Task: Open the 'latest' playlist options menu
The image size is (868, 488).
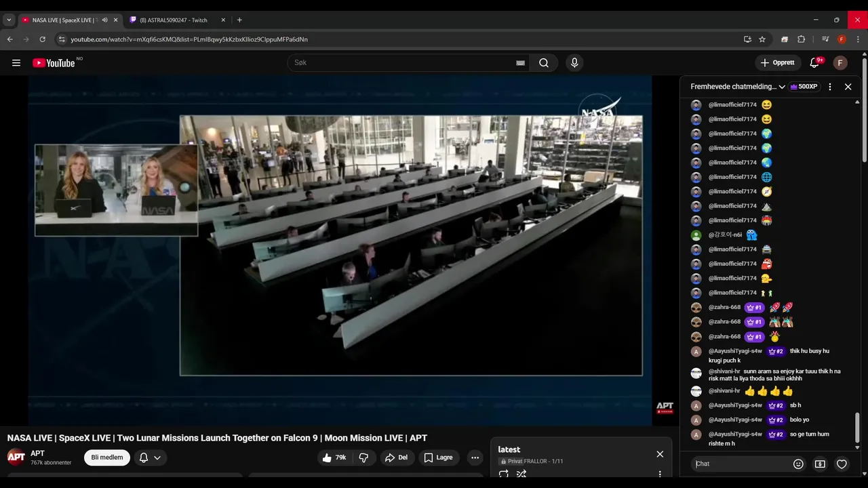Action: (660, 474)
